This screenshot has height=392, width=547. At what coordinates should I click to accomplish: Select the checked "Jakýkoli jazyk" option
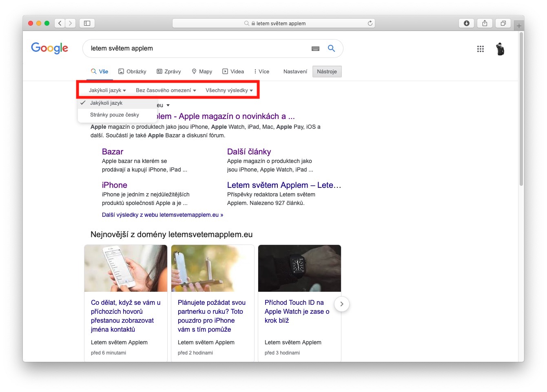click(x=106, y=103)
